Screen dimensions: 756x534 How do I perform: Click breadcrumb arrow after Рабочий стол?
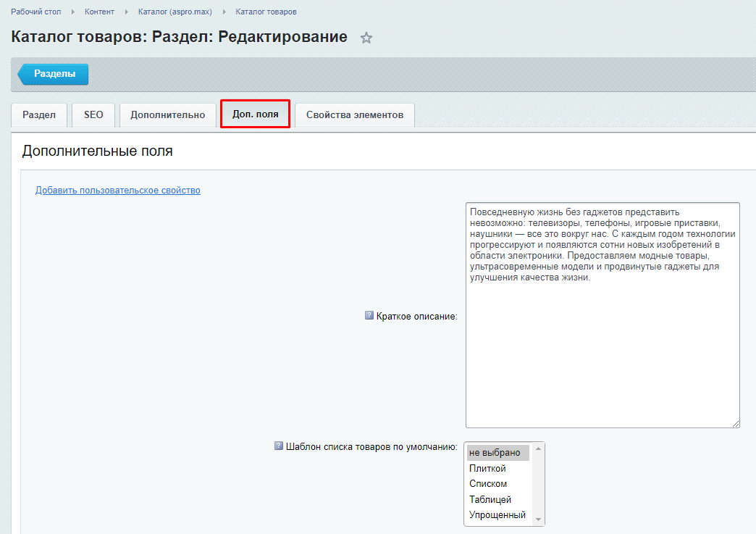tap(73, 12)
